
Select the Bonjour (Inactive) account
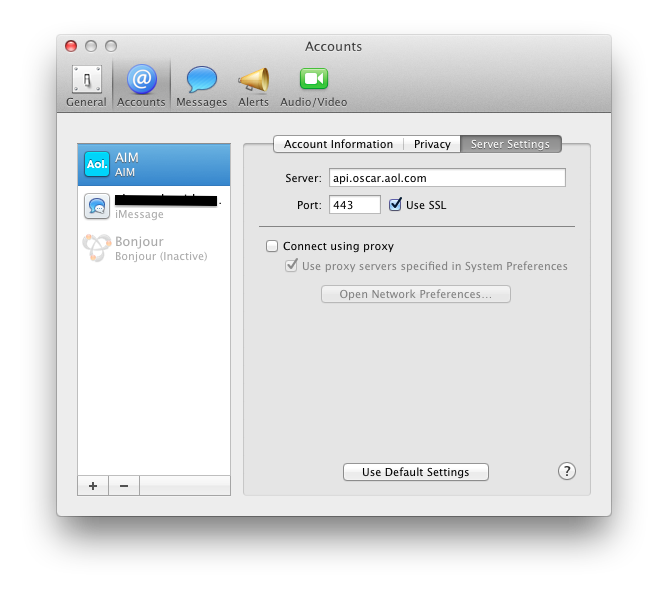154,248
